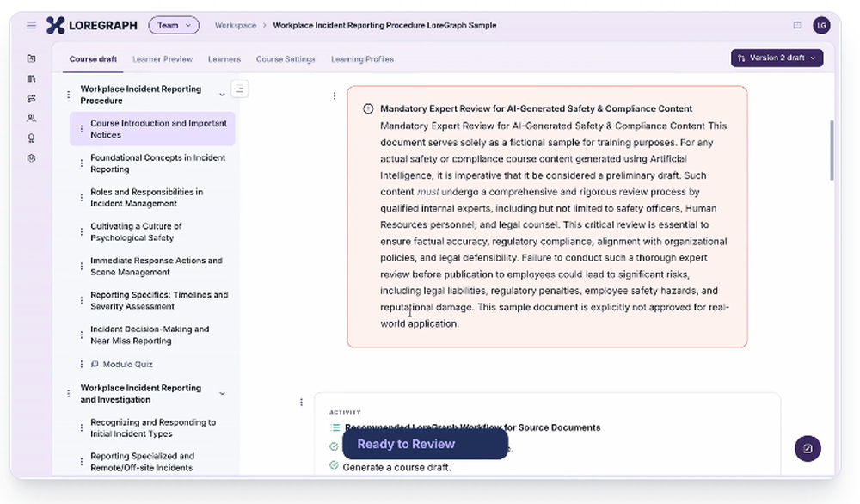
Task: Open the Team dropdown
Action: (x=174, y=25)
